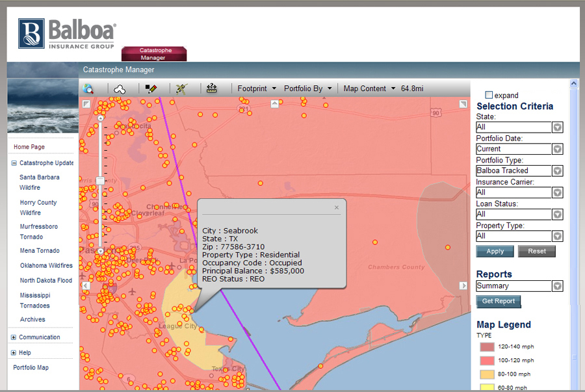Select the Catastrophe Manager tab
The image size is (585, 392).
pyautogui.click(x=154, y=54)
